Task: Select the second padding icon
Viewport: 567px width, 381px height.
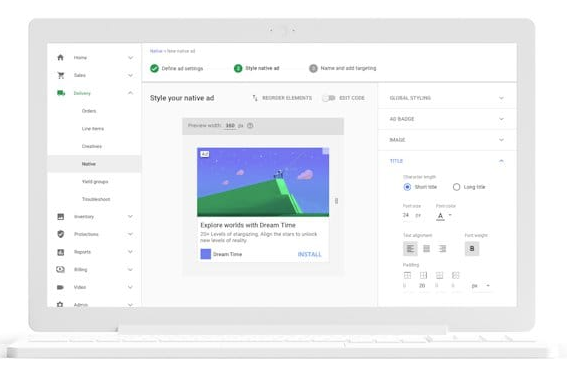Action: tap(423, 275)
